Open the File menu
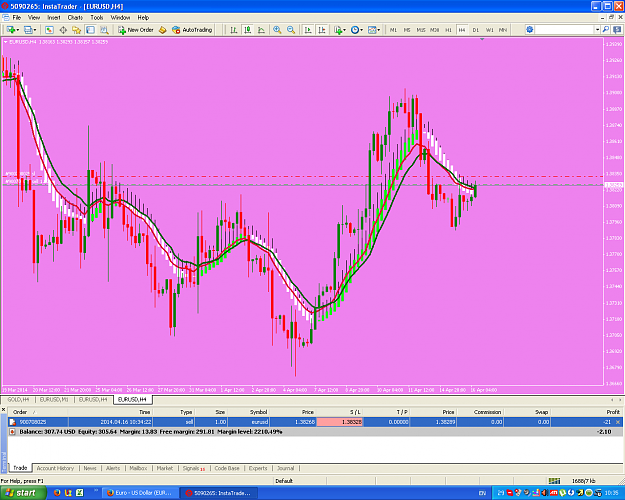This screenshot has width=625, height=500. [x=17, y=18]
